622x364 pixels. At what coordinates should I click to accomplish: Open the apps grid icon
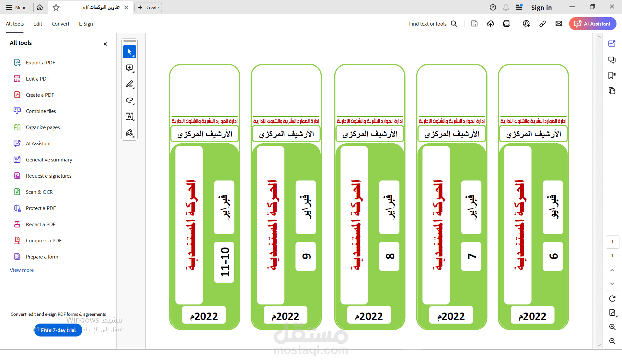point(519,7)
